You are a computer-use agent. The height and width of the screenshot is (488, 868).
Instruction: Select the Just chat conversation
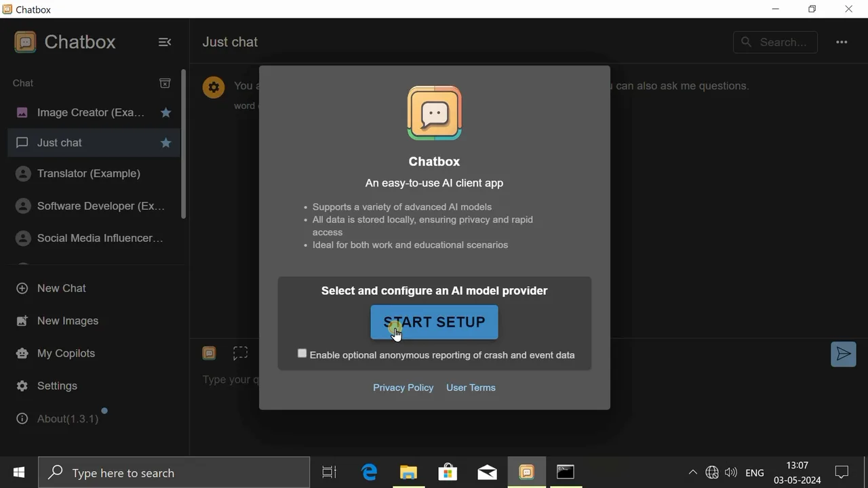point(94,143)
